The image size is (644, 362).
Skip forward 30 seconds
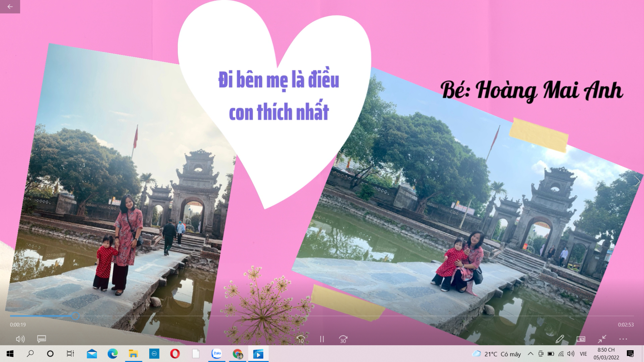tap(343, 339)
